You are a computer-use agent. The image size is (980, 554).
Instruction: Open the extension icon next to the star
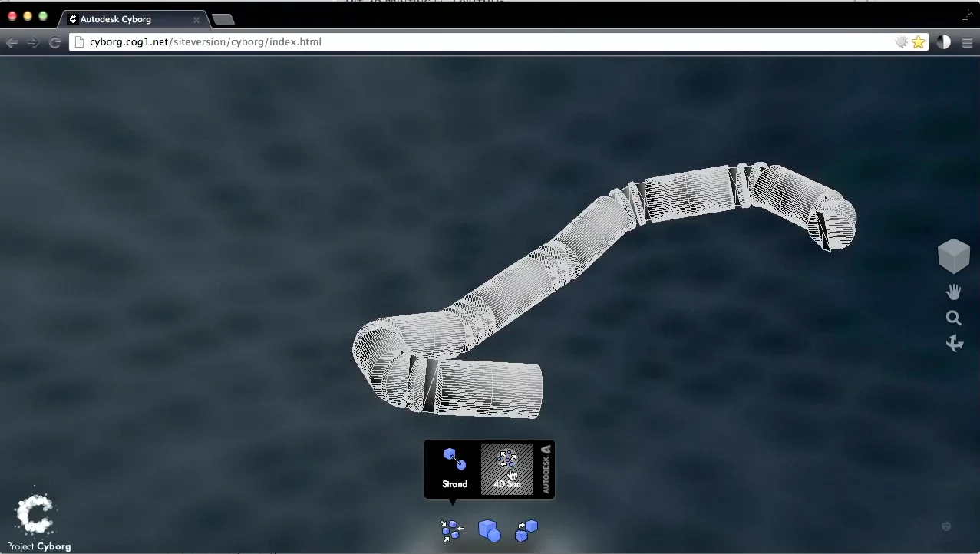click(x=901, y=41)
